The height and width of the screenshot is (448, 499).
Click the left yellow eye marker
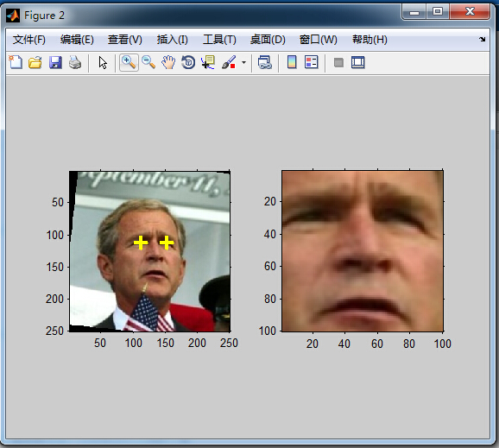[x=141, y=243]
